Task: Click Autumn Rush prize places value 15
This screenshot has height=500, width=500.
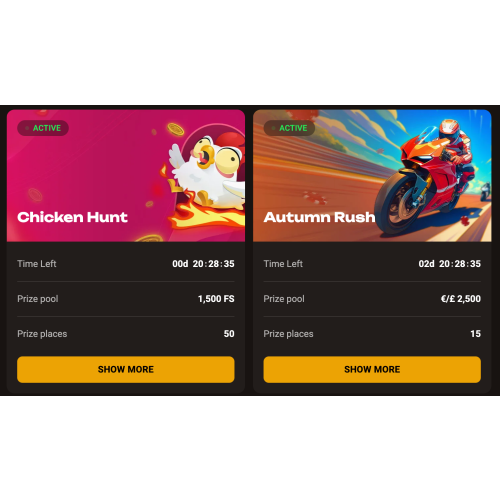Action: pyautogui.click(x=476, y=334)
